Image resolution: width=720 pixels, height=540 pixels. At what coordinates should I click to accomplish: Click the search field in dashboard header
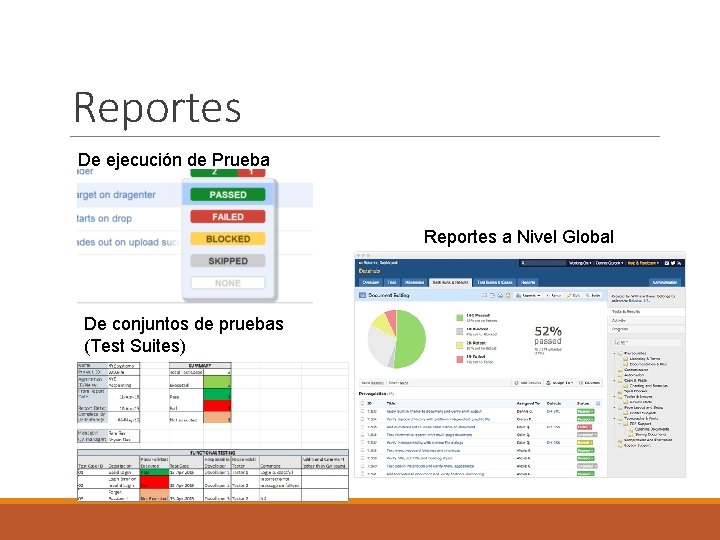click(x=543, y=263)
